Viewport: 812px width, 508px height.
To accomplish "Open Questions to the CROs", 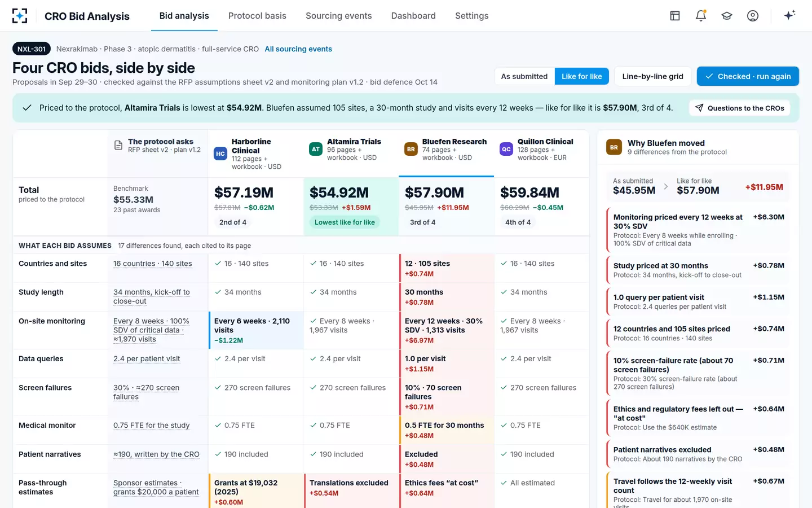I will 740,108.
